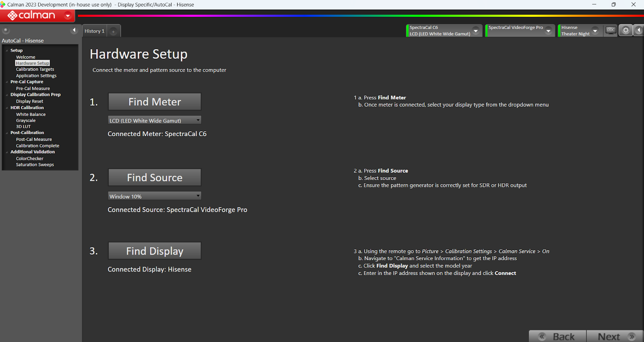Image resolution: width=644 pixels, height=342 pixels.
Task: Open the settings gear in the top toolbar
Action: [625, 30]
